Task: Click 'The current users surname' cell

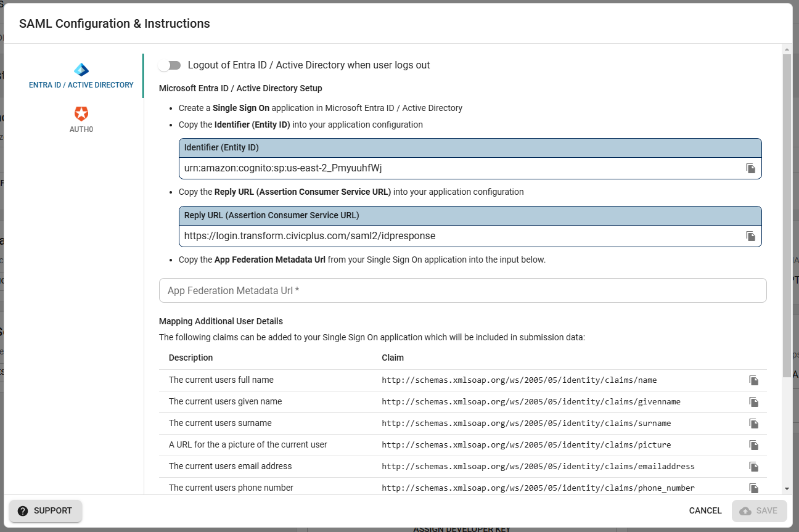Action: [x=220, y=424]
